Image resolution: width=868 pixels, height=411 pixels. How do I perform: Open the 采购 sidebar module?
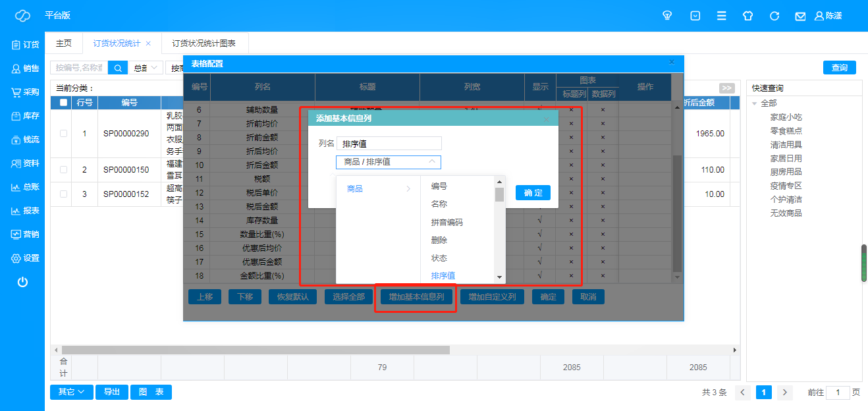(25, 92)
